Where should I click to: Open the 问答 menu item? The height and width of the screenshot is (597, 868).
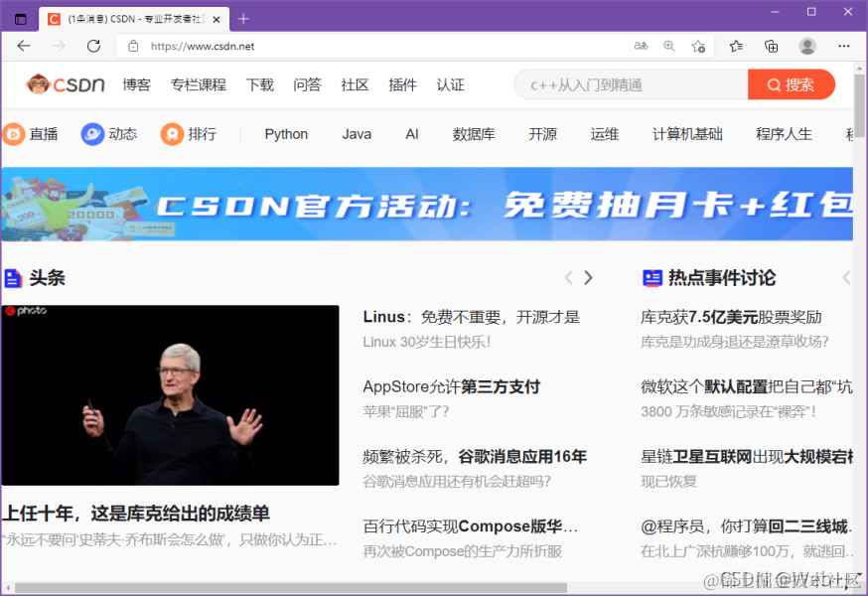[x=307, y=84]
